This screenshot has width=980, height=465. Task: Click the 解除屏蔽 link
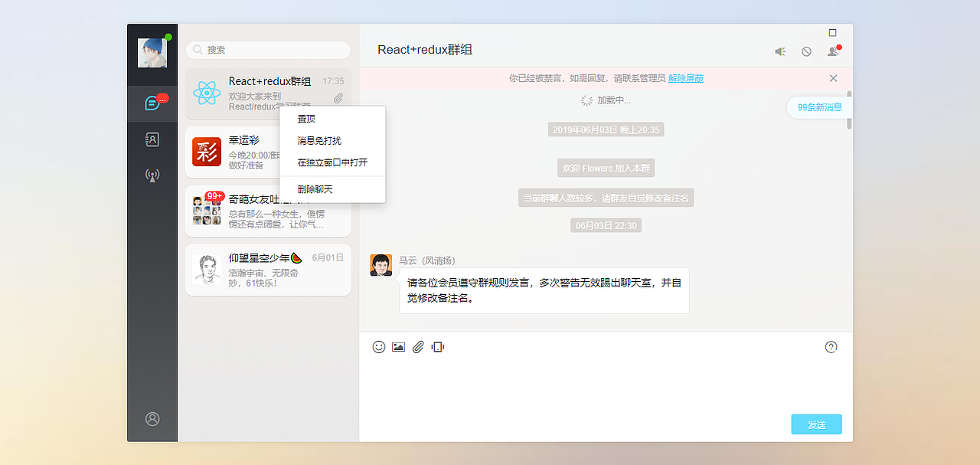686,78
